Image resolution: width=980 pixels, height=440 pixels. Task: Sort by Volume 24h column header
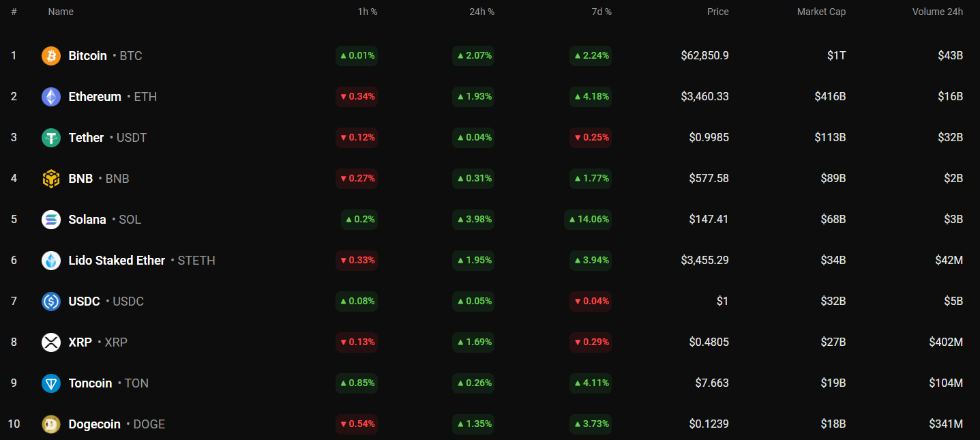[x=937, y=12]
